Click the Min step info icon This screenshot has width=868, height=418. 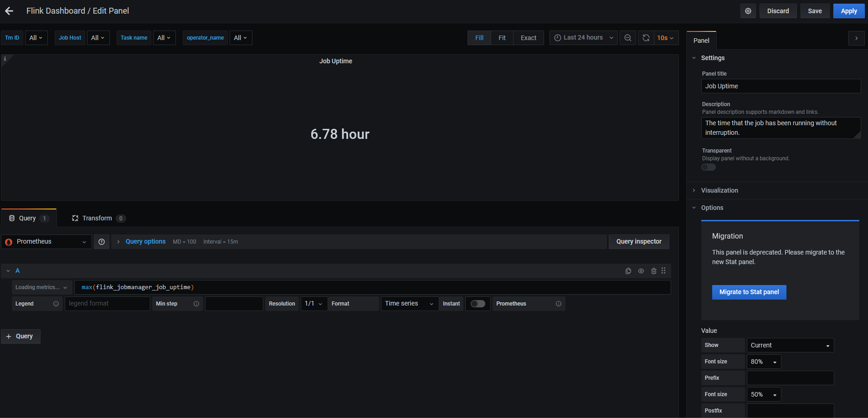point(196,304)
